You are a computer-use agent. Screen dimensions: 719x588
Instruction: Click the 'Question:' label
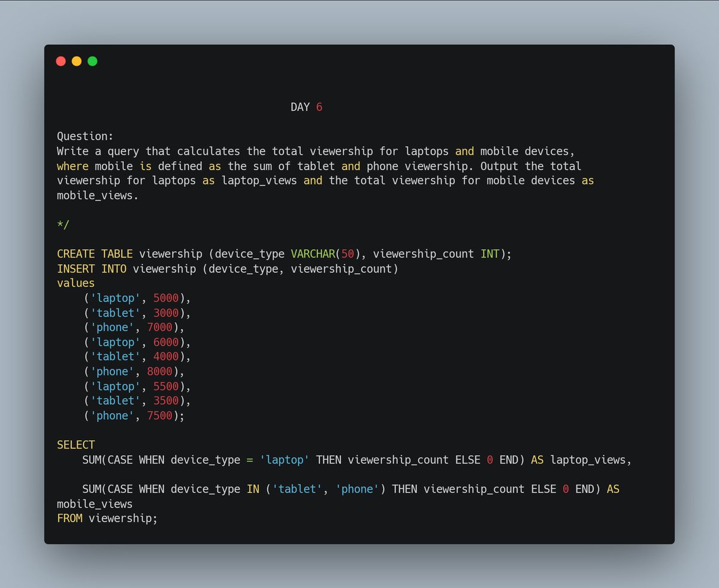coord(85,137)
